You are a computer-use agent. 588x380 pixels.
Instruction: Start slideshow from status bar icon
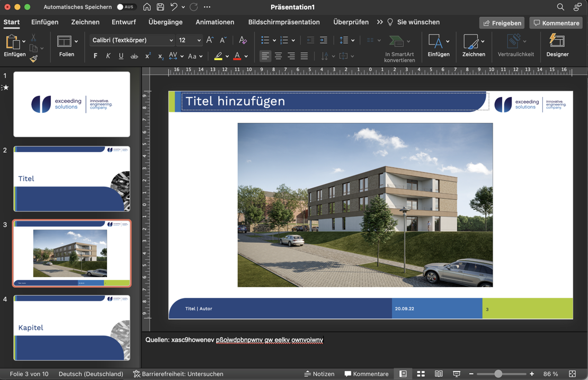[x=456, y=374]
